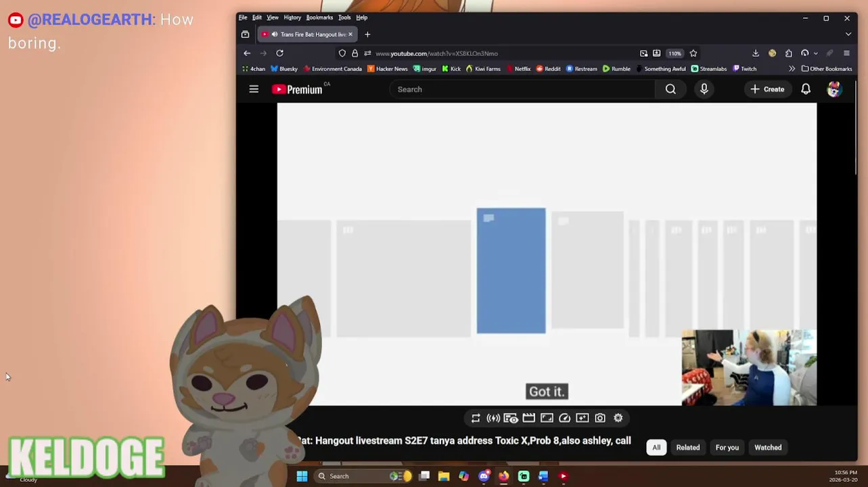The image size is (868, 487).
Task: Open the Bookmarks menu
Action: (x=319, y=18)
